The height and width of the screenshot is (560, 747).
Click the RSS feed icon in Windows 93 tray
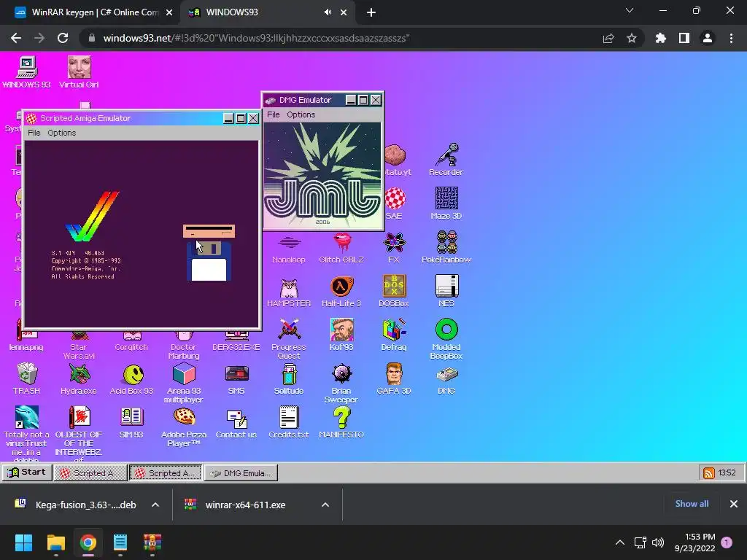pyautogui.click(x=709, y=472)
